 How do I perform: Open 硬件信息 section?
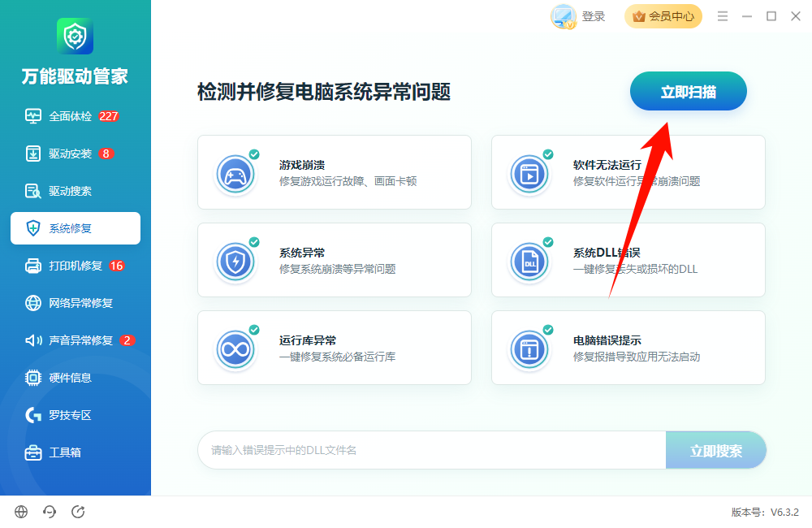point(75,378)
